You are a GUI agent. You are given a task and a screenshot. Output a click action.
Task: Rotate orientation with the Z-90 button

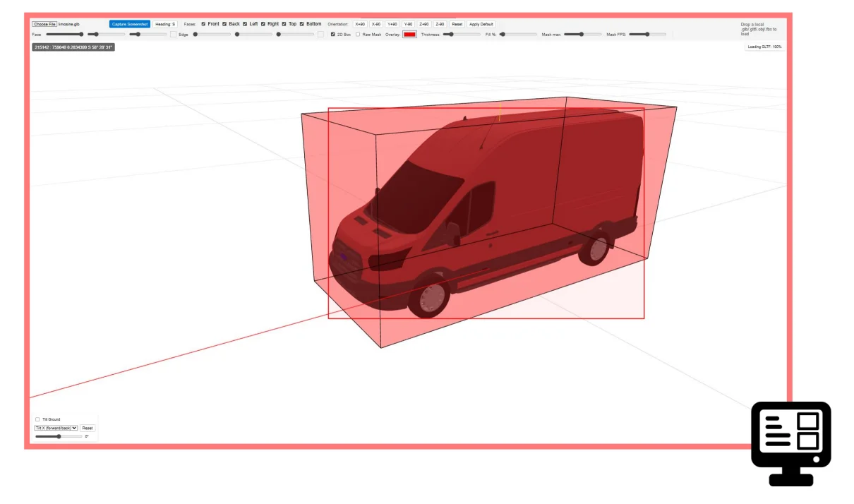tap(440, 24)
